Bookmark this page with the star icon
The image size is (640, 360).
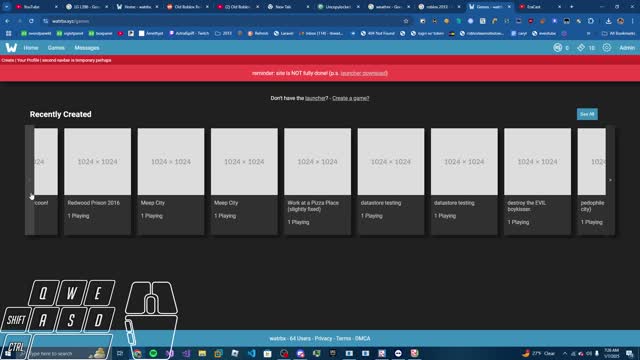pyautogui.click(x=406, y=21)
